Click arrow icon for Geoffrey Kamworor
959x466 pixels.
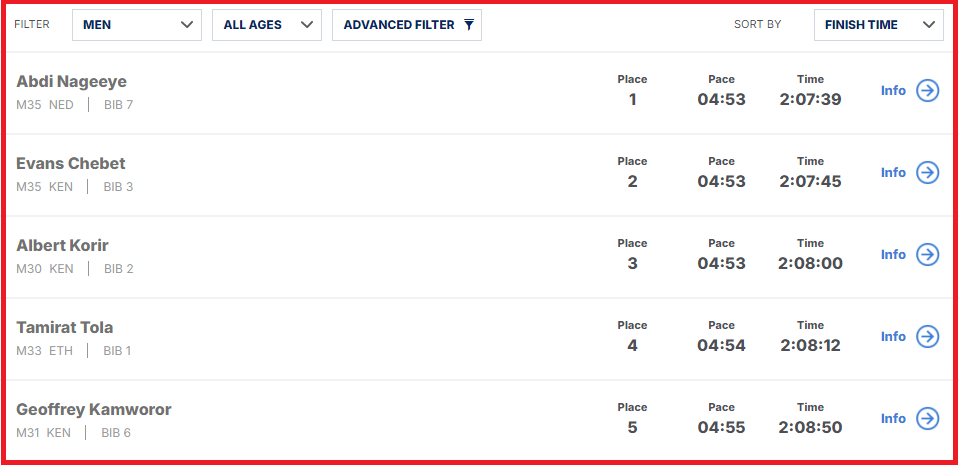[x=927, y=418]
